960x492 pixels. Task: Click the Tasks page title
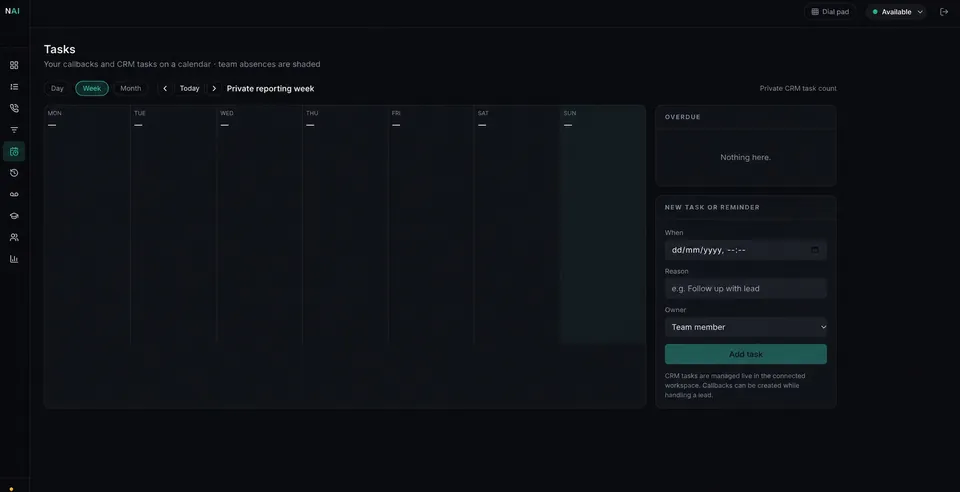59,50
